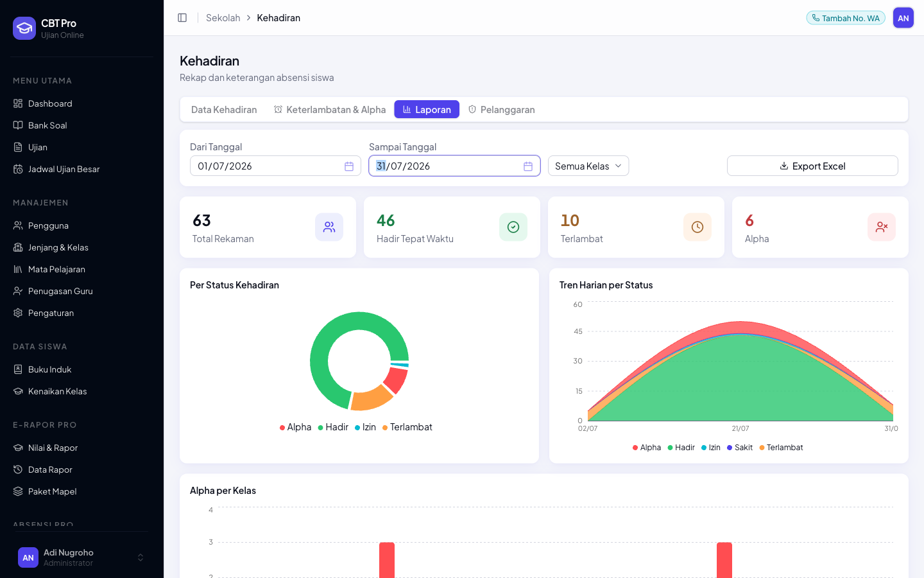
Task: Toggle Alpha series in donut chart legend
Action: coord(295,427)
